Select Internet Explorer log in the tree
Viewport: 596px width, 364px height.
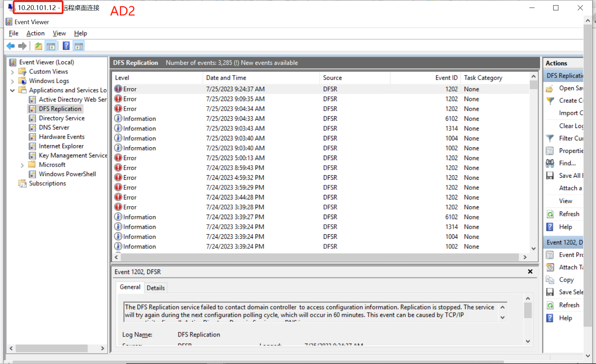click(x=61, y=146)
